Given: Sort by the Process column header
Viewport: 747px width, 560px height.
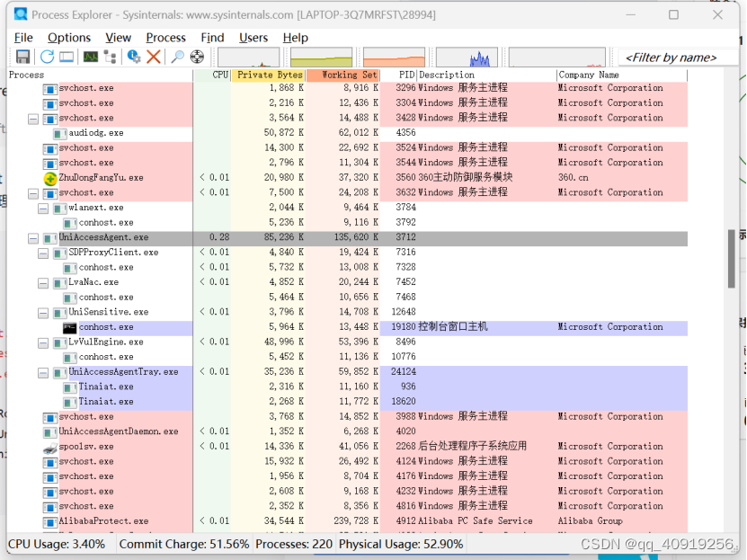Looking at the screenshot, I should (x=100, y=75).
